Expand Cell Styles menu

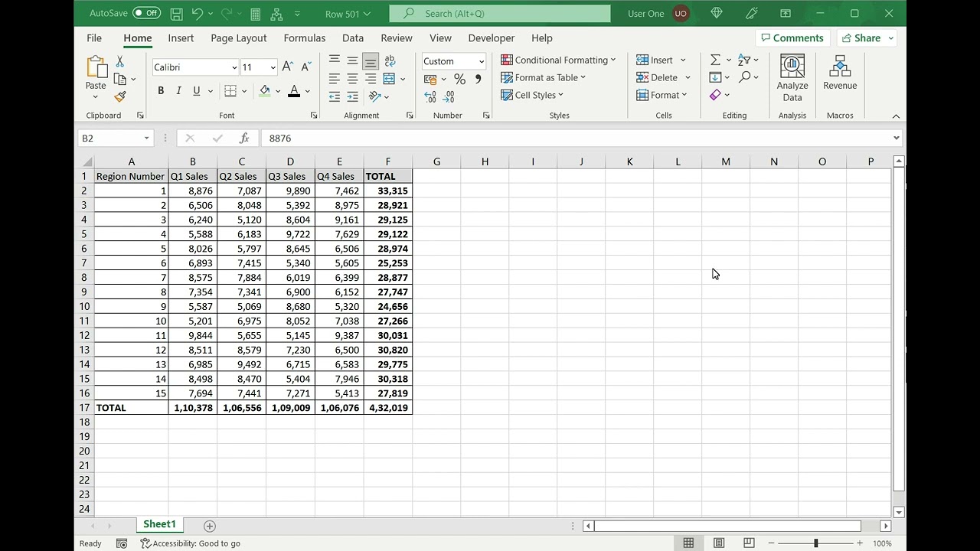coord(532,95)
